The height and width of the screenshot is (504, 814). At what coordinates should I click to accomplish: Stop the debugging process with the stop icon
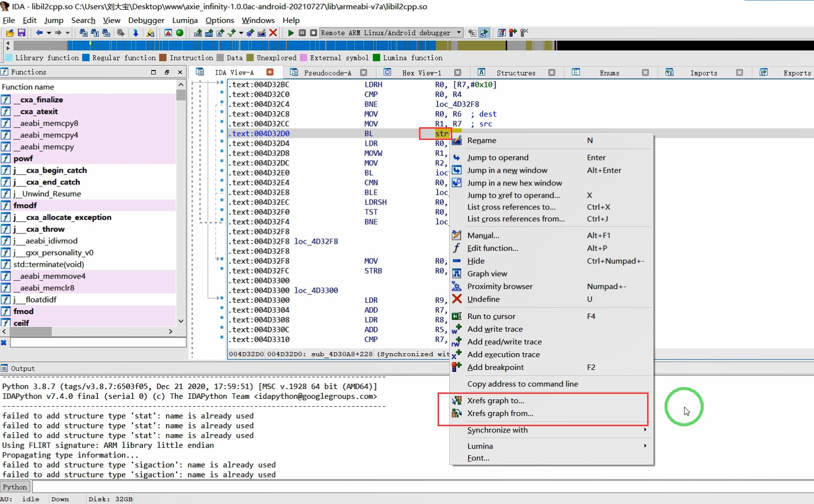(x=313, y=33)
